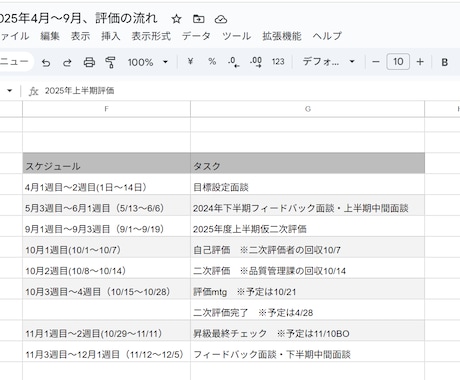Select cell 自己評価 ※二次評価者の回収10/7
The image size is (460, 380).
click(307, 247)
